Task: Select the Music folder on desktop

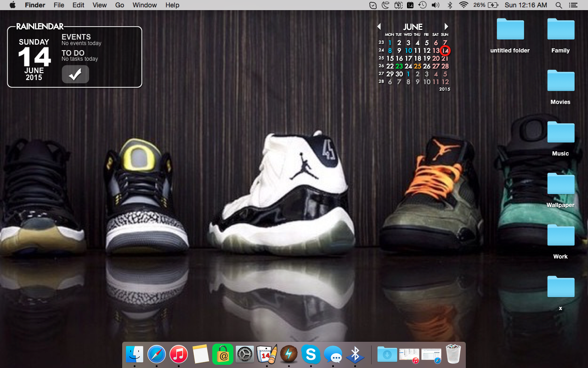Action: (560, 139)
